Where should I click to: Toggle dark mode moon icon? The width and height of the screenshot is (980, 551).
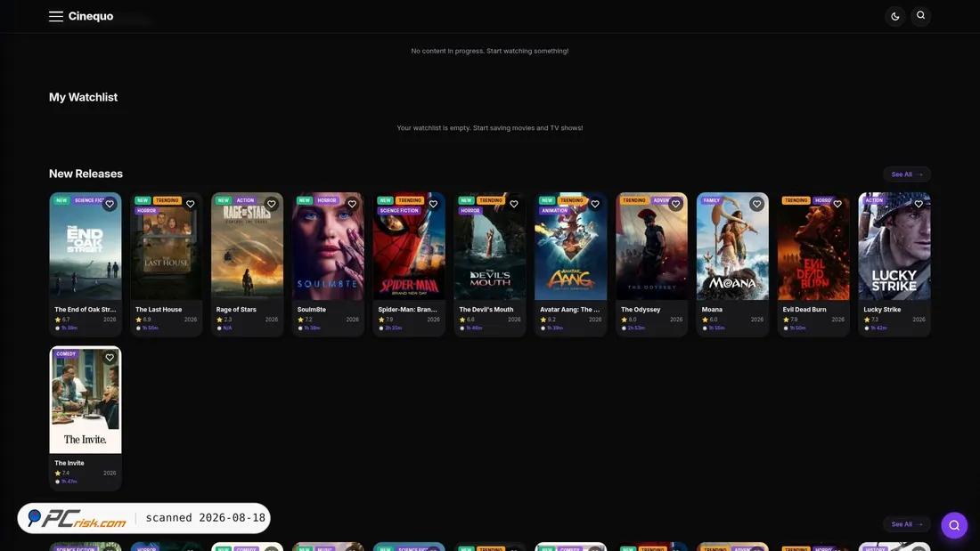895,16
